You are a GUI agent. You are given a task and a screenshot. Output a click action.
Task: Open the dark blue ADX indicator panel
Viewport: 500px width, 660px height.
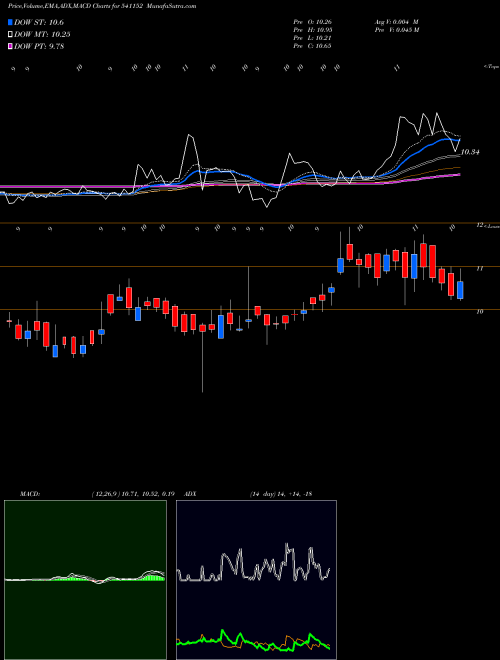coord(256,580)
